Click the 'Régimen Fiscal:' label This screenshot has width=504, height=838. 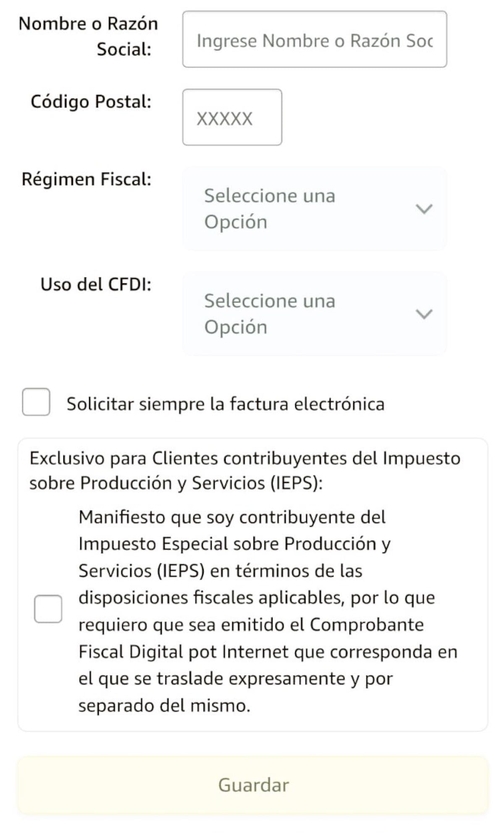(86, 179)
